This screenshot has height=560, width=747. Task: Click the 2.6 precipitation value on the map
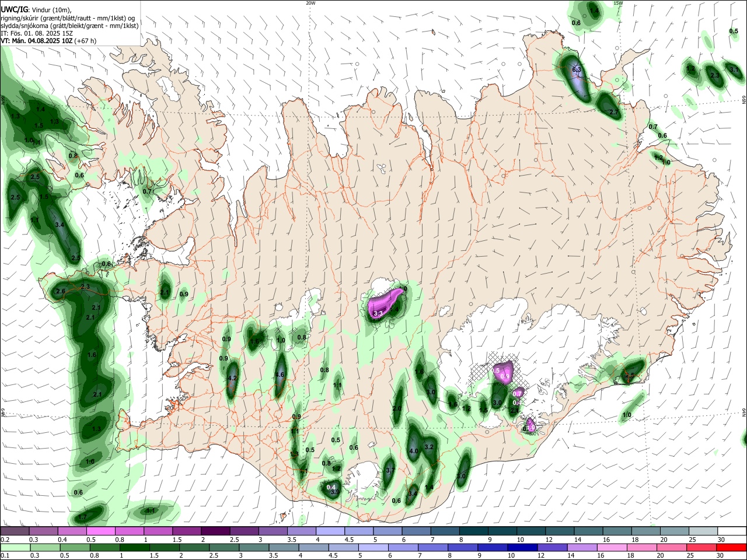[61, 292]
